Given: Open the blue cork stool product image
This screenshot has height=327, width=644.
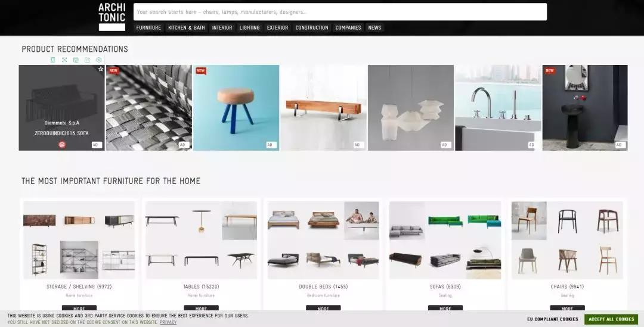Looking at the screenshot, I should [x=236, y=108].
